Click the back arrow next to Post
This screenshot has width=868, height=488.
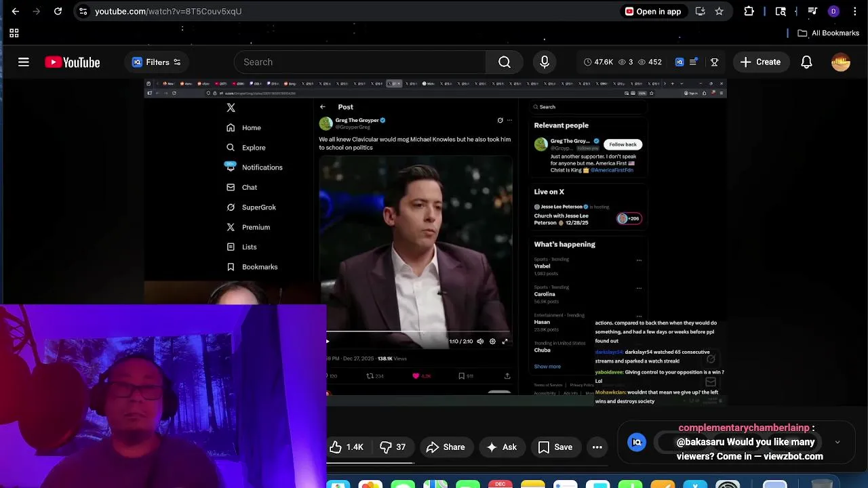[323, 107]
